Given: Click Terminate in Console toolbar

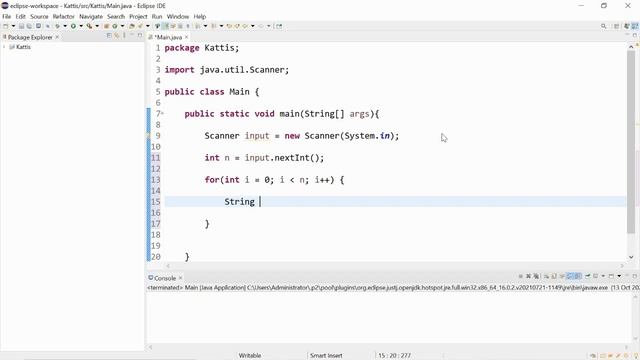Looking at the screenshot, I should click(x=521, y=276).
